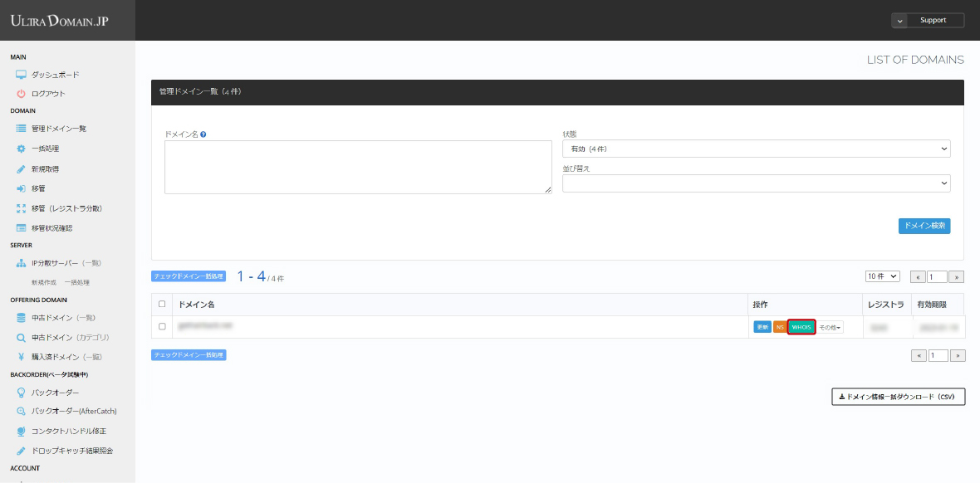The height and width of the screenshot is (483, 980).
Task: Click the pencil icon beside 新規取得
Action: [22, 168]
